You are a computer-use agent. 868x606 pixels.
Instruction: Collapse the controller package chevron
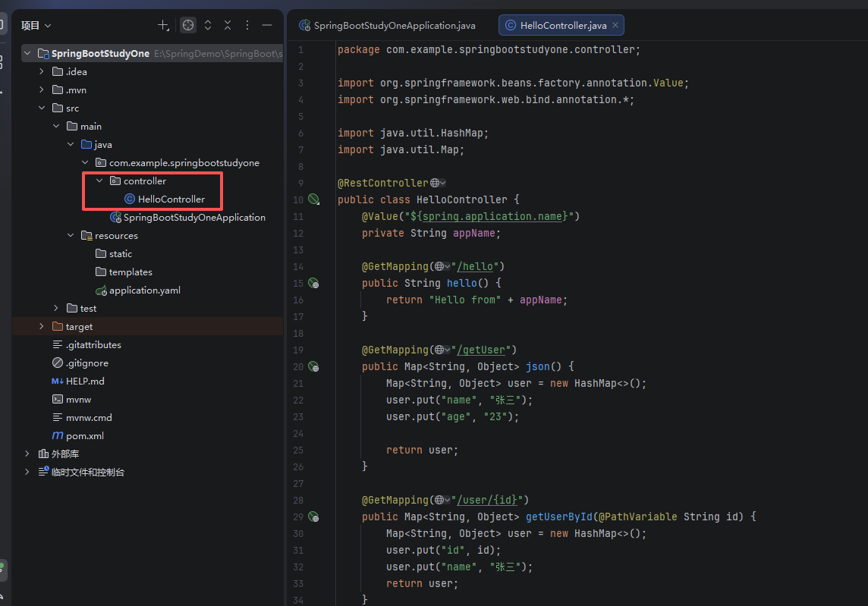point(99,181)
